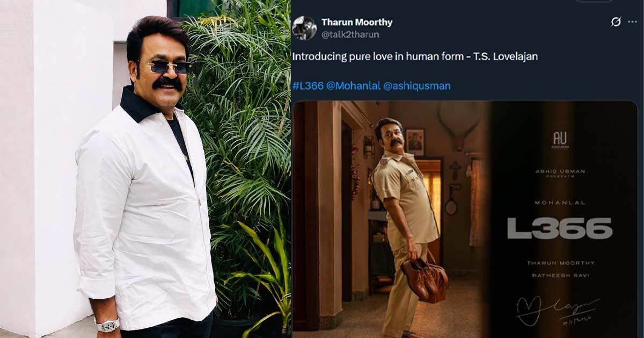Click the @talk2tharun handle
Image resolution: width=644 pixels, height=338 pixels.
350,34
